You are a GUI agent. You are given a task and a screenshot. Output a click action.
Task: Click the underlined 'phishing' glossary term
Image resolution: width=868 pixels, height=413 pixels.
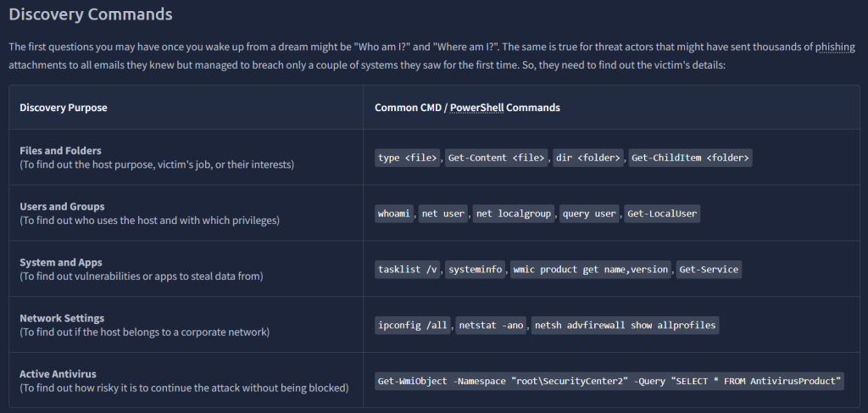834,47
